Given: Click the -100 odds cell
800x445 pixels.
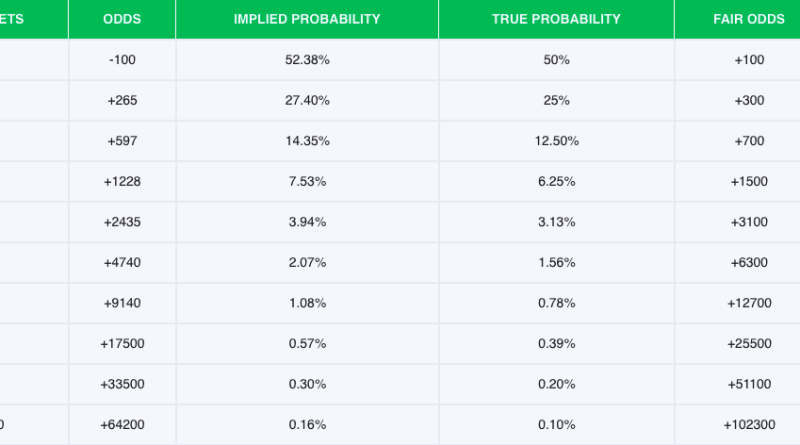Looking at the screenshot, I should coord(122,60).
